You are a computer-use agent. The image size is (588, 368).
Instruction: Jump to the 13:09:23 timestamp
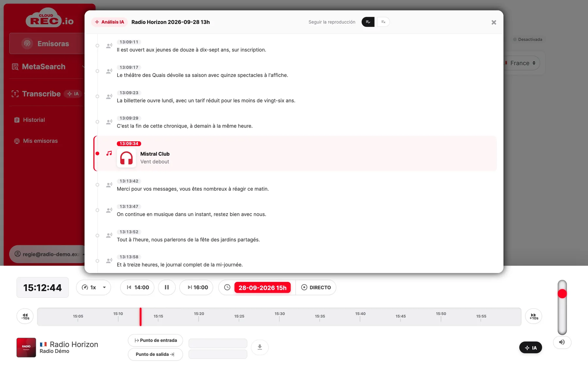click(x=129, y=93)
